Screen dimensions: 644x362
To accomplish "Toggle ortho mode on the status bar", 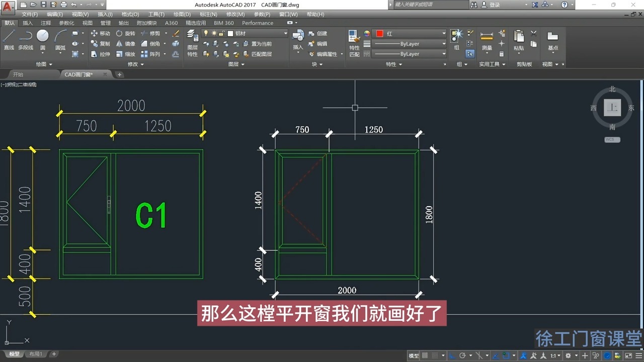I will [x=452, y=355].
